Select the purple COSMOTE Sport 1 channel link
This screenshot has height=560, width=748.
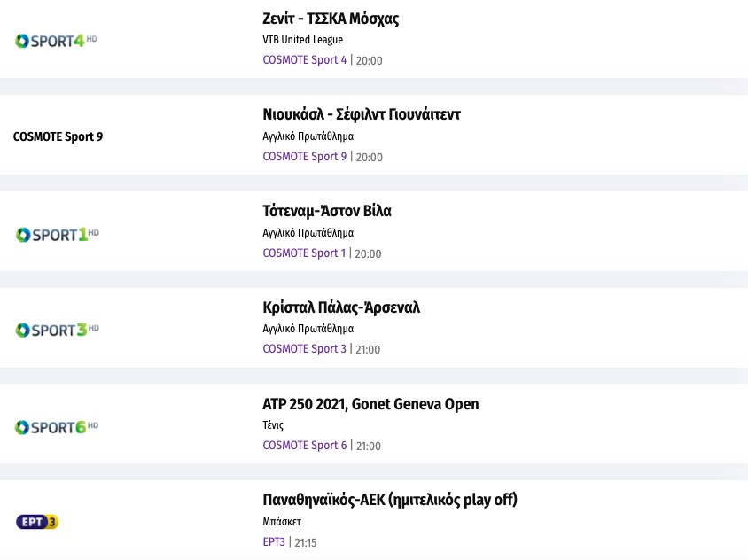click(x=305, y=253)
